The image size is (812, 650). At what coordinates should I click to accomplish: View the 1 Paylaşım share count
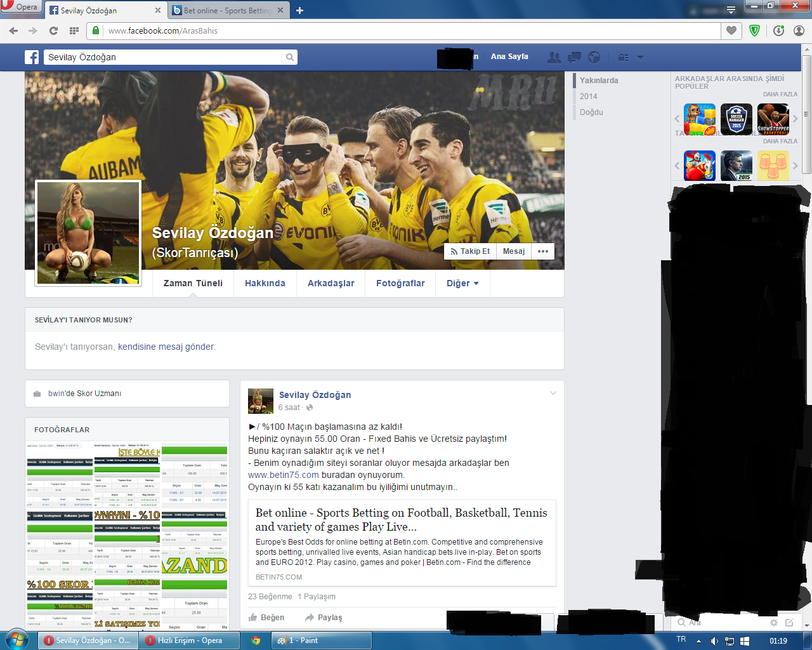pos(317,597)
